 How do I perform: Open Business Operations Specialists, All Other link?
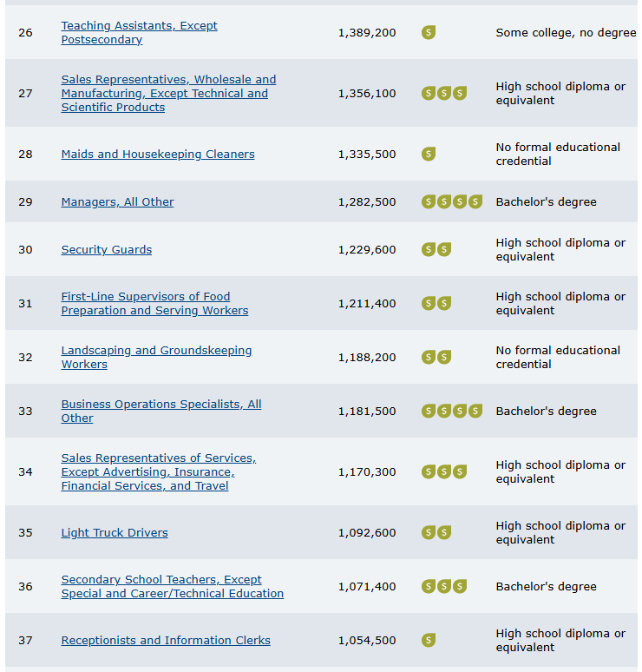tap(161, 411)
